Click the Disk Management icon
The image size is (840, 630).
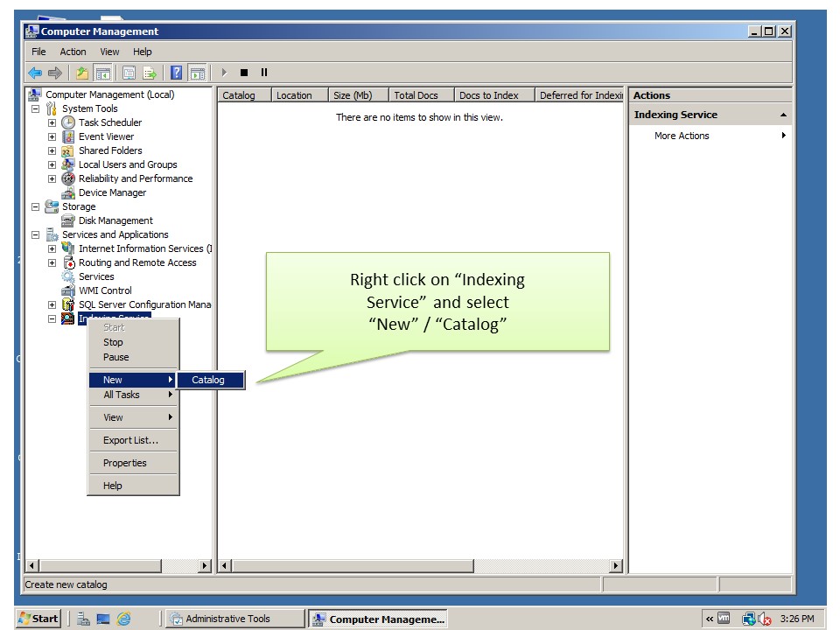tap(68, 220)
